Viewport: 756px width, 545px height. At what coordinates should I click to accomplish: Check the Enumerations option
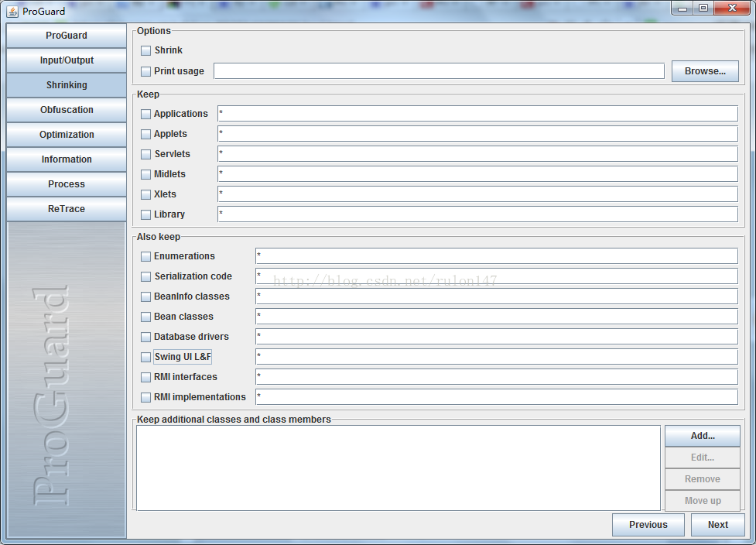145,256
